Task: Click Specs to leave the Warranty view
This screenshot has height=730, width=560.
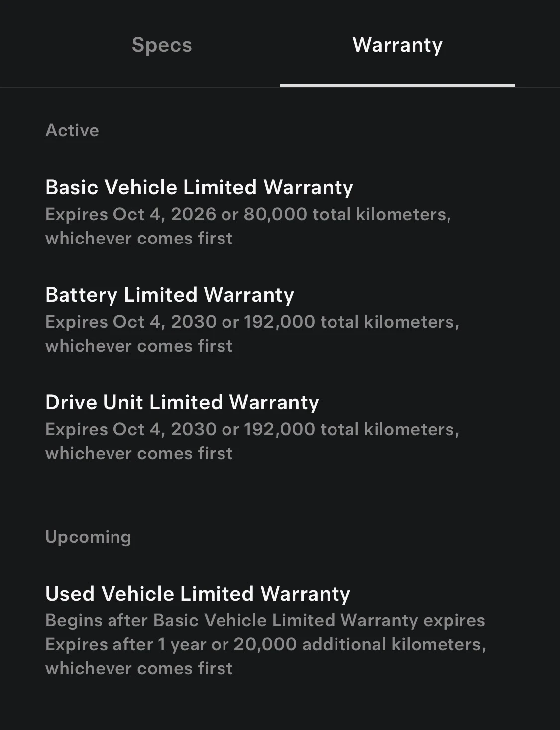Action: [x=161, y=45]
